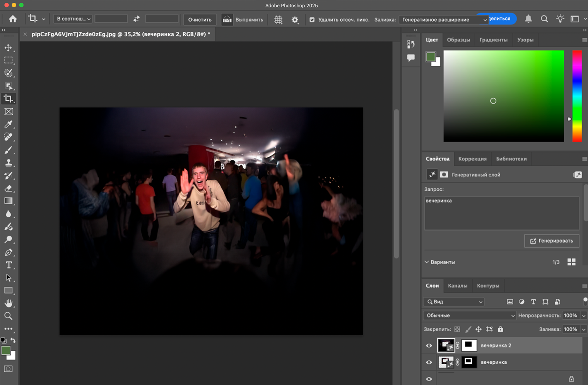588x385 pixels.
Task: Open the workspace switcher dropdown
Action: coord(577,19)
